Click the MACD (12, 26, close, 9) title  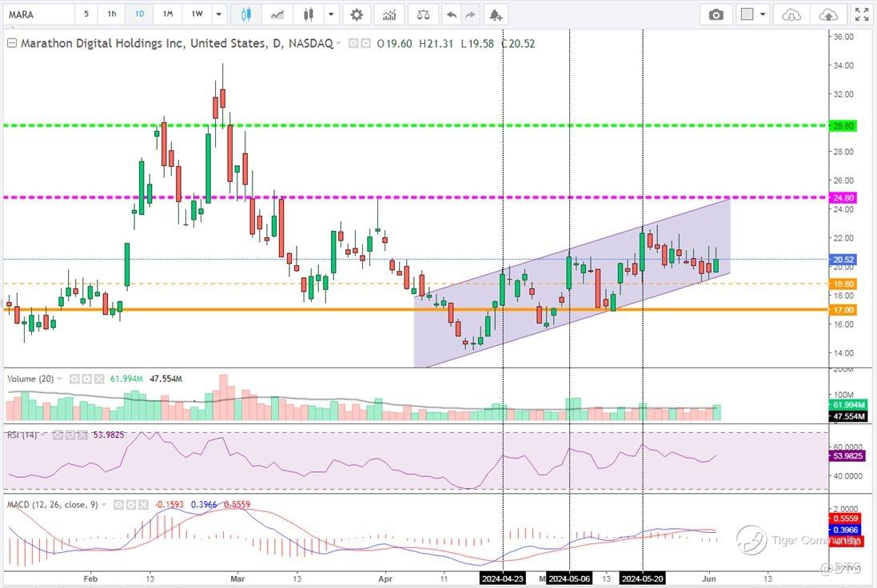[53, 505]
